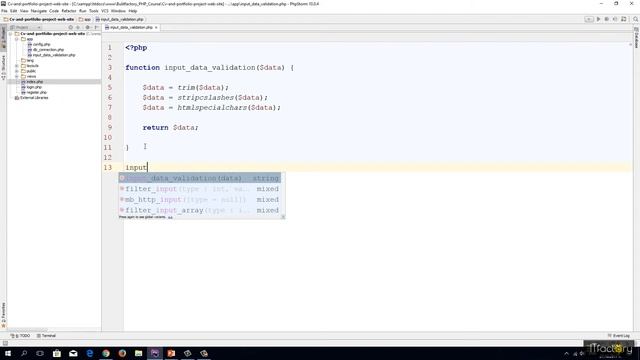The height and width of the screenshot is (360, 640).
Task: Open the run configuration dropdown
Action: pos(589,19)
